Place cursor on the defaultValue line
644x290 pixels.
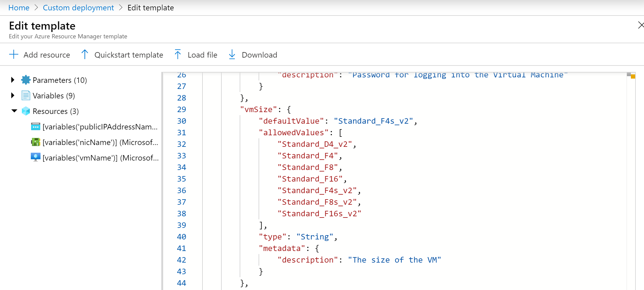tap(338, 121)
